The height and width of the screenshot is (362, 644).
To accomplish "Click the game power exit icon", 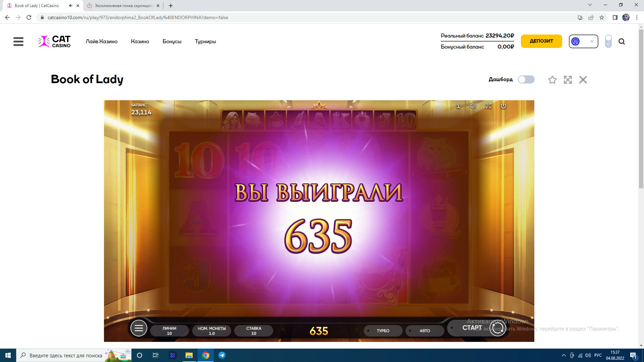I will point(503,106).
